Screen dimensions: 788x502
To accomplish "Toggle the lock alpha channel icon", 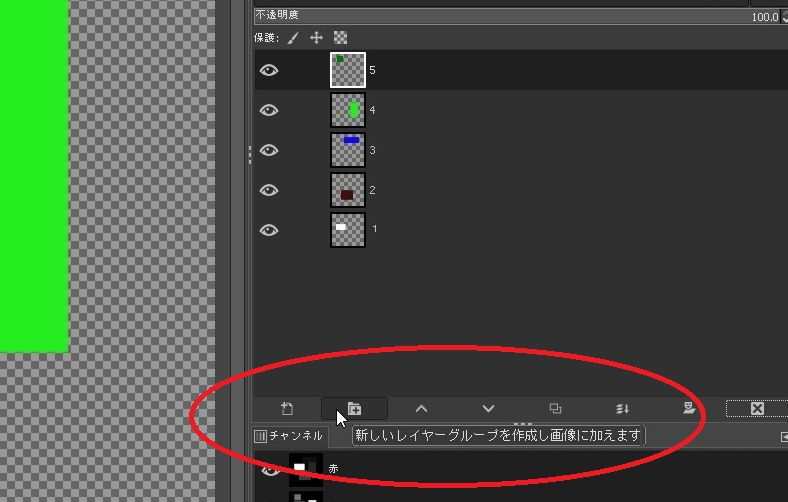I will click(x=341, y=38).
